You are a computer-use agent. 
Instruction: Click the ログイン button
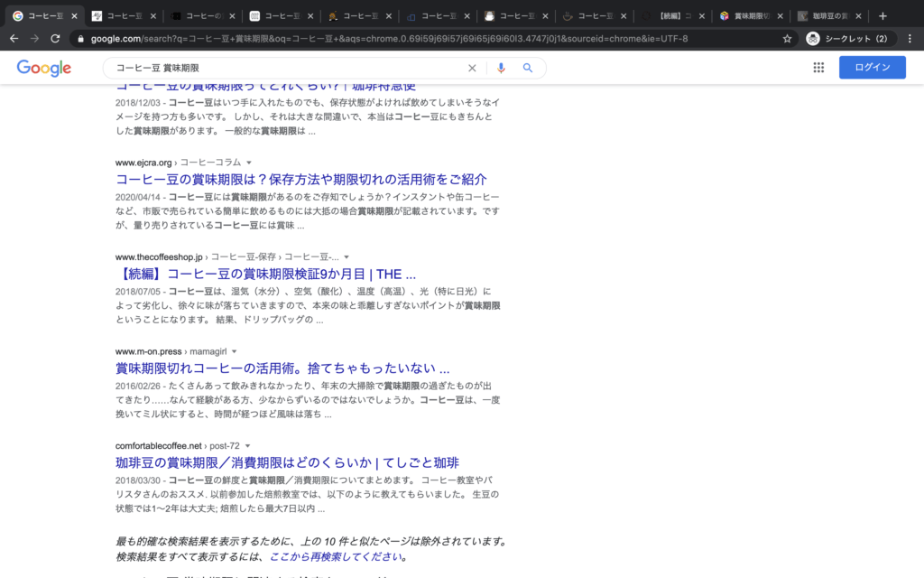[x=873, y=67]
